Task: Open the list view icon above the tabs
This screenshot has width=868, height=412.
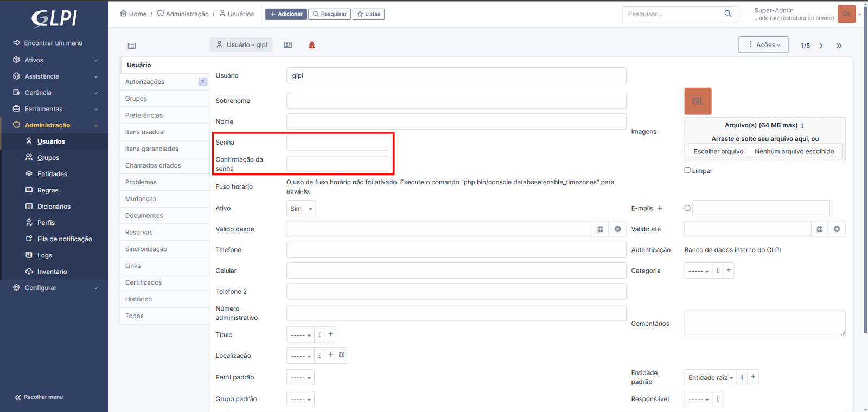Action: pyautogui.click(x=132, y=46)
